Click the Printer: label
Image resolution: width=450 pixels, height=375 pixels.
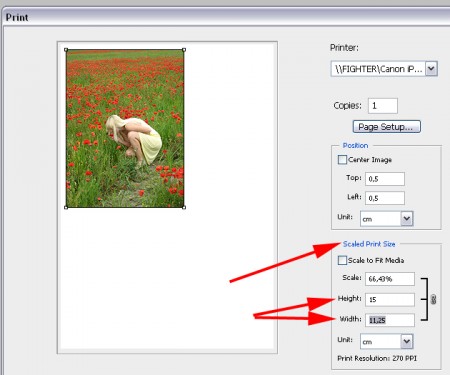click(x=344, y=48)
